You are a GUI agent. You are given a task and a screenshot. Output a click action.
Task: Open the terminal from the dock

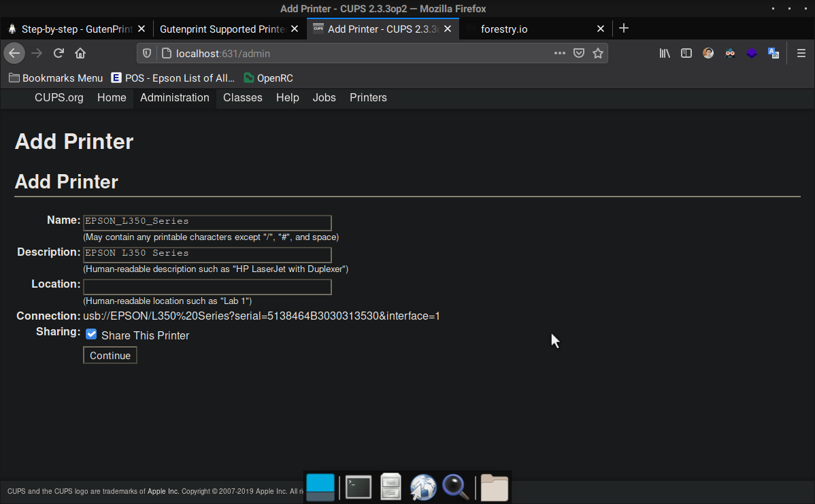click(x=358, y=488)
